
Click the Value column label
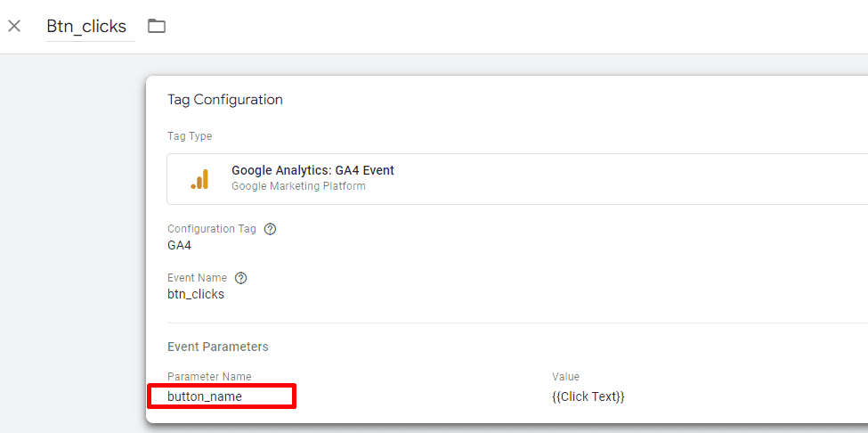(x=565, y=377)
